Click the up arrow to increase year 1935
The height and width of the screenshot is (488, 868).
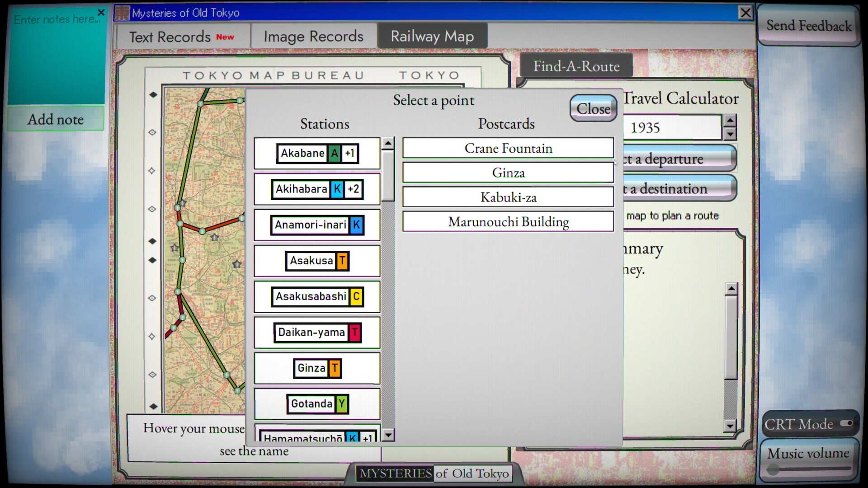click(x=730, y=121)
